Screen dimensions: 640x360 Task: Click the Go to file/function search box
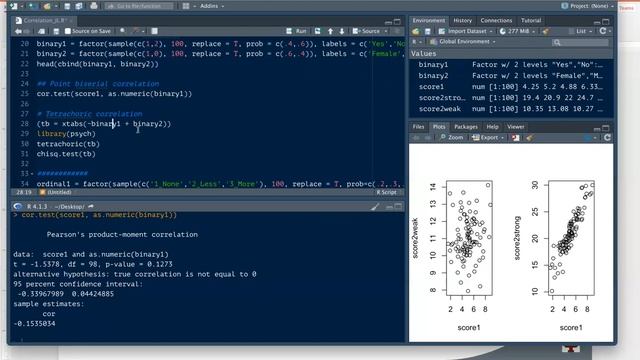tap(139, 6)
